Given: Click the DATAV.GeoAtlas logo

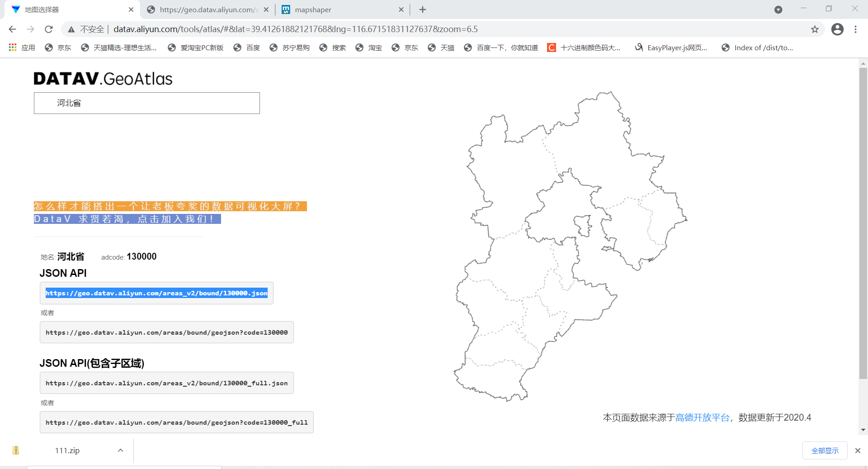Looking at the screenshot, I should [103, 79].
